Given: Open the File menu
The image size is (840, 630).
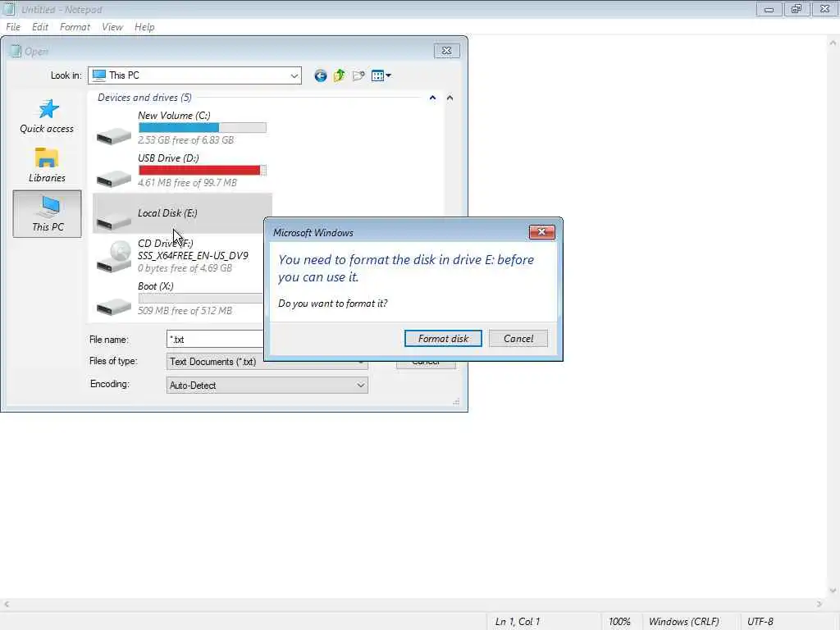Looking at the screenshot, I should (x=13, y=27).
